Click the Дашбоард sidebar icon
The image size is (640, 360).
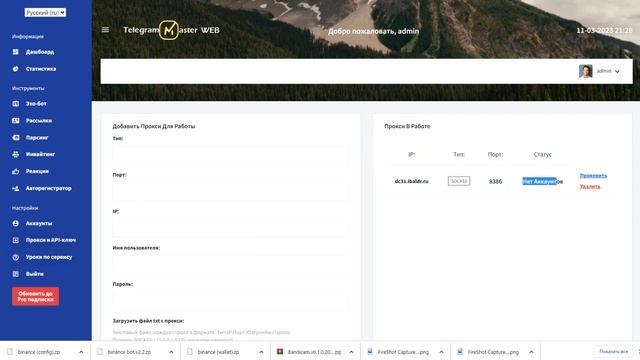[x=16, y=52]
